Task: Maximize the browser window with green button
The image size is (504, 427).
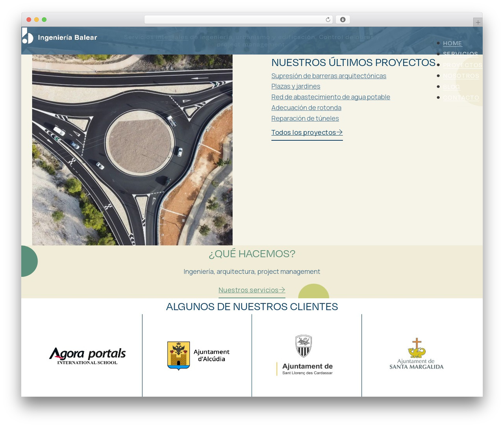Action: [44, 20]
